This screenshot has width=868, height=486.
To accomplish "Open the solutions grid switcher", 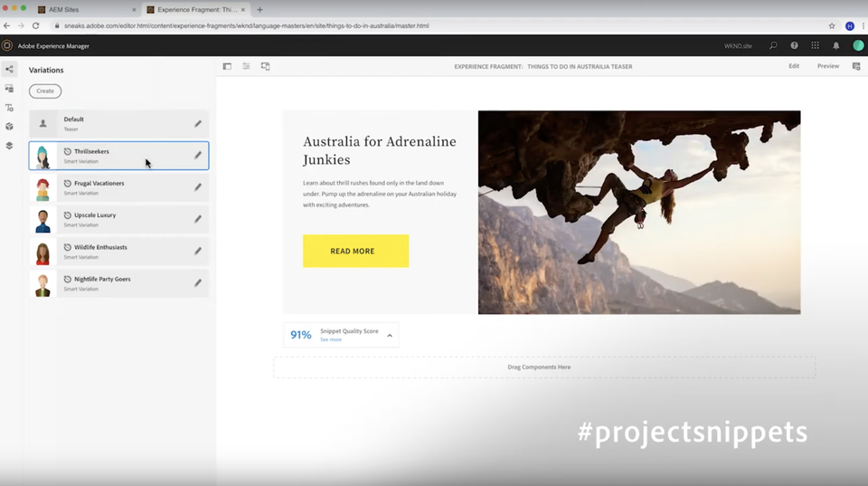I will coord(815,45).
